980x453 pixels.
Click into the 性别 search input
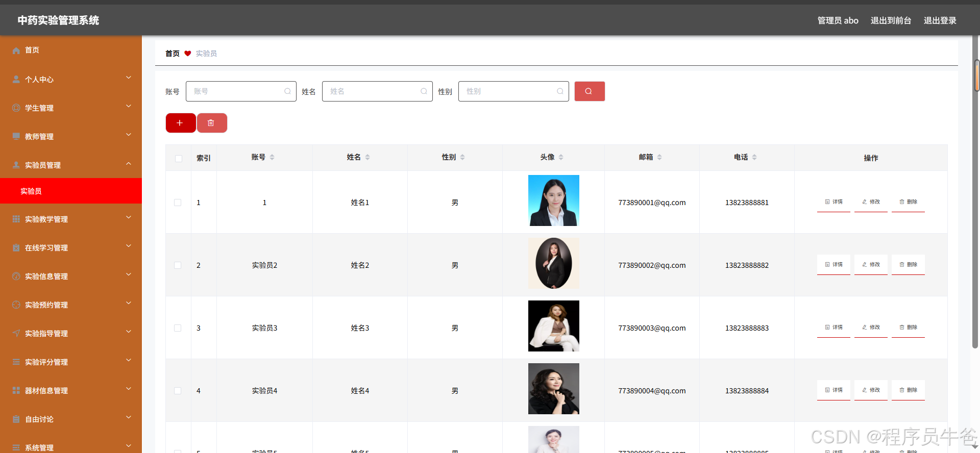coord(513,91)
